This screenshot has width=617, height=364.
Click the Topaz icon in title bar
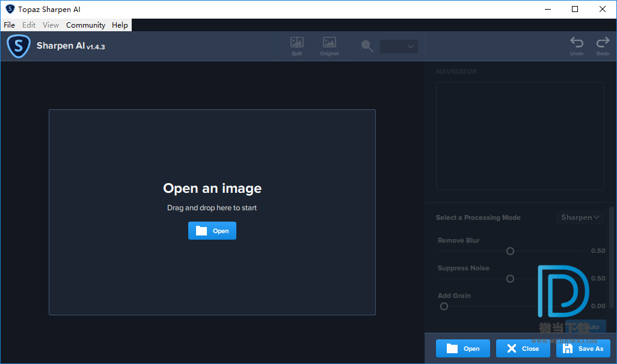(10, 9)
